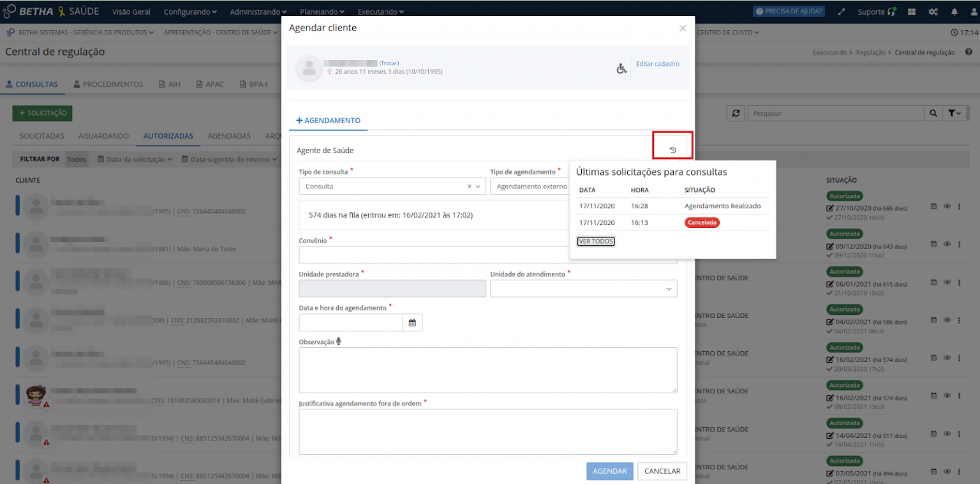Expand Apresentação - Centro de Saúde selector

click(221, 32)
